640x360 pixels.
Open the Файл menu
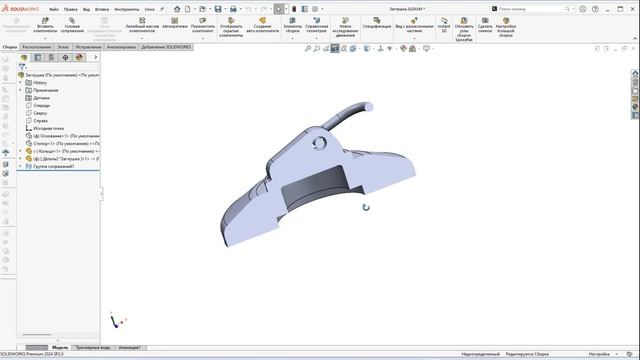tap(54, 9)
